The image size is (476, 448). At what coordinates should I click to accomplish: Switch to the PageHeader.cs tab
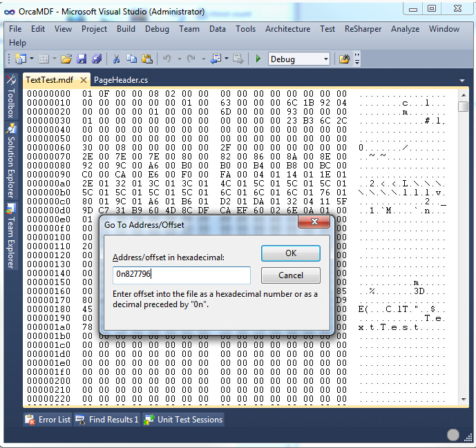click(x=121, y=80)
